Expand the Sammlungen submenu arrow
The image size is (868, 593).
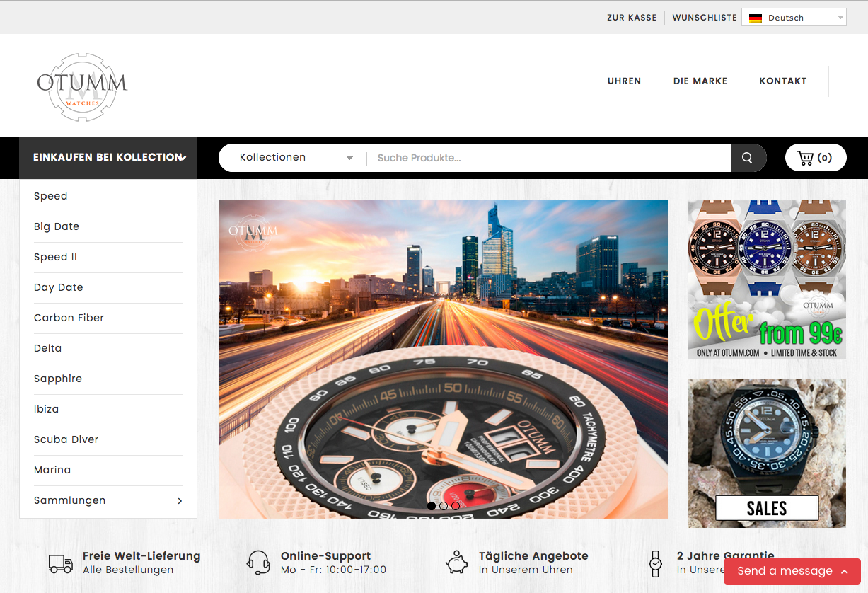point(180,500)
